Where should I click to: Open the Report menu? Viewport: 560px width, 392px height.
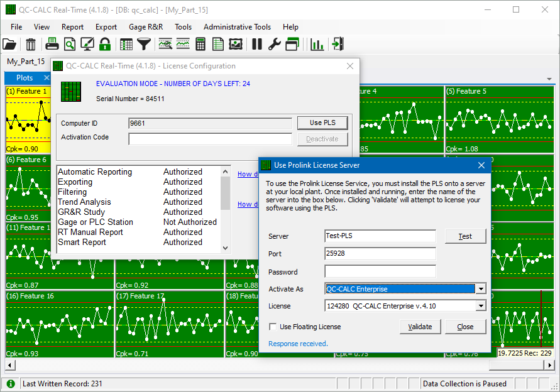pyautogui.click(x=72, y=27)
